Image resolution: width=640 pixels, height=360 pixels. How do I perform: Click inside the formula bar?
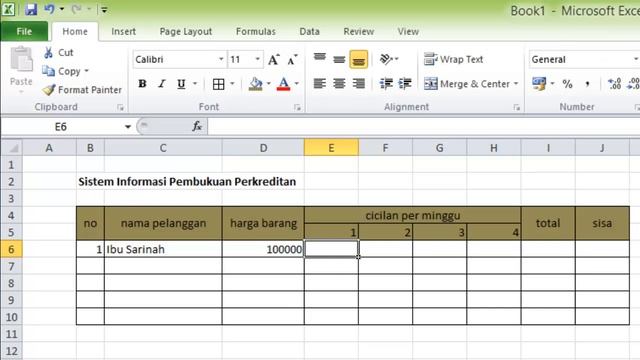click(424, 127)
